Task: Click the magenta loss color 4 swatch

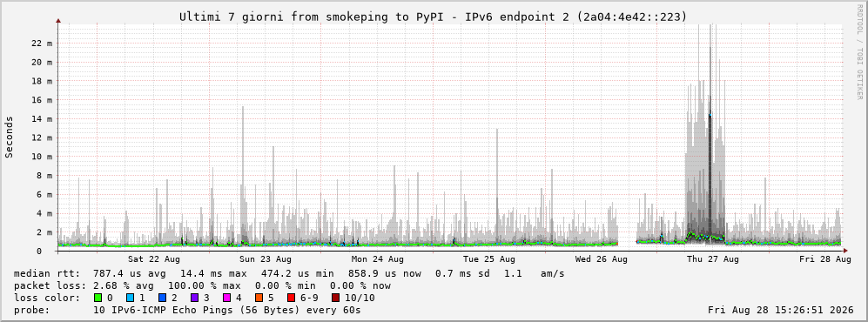Action: tap(227, 299)
